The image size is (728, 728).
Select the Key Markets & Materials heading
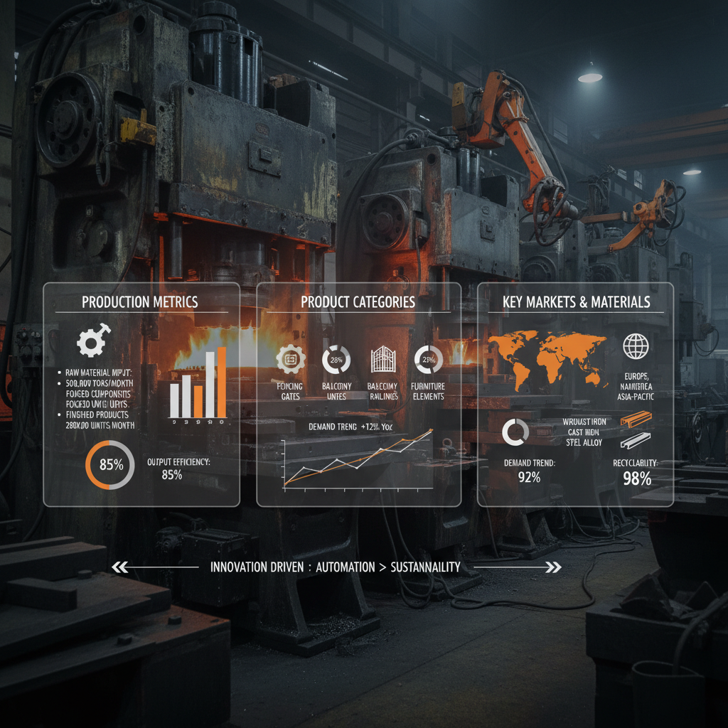[x=576, y=302]
